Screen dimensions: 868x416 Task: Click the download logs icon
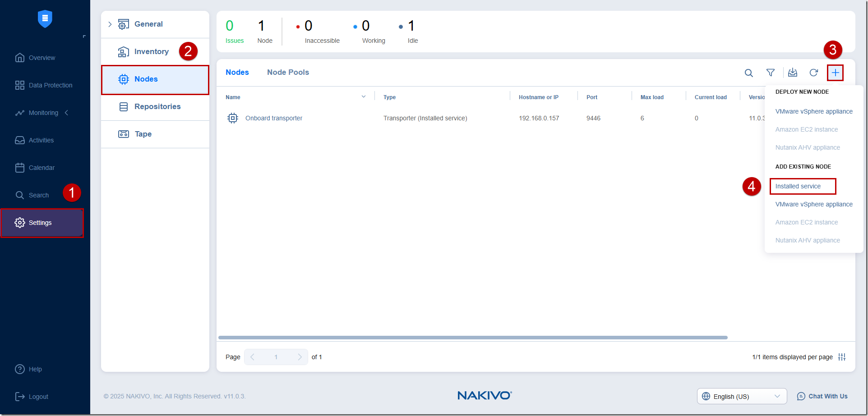[793, 73]
